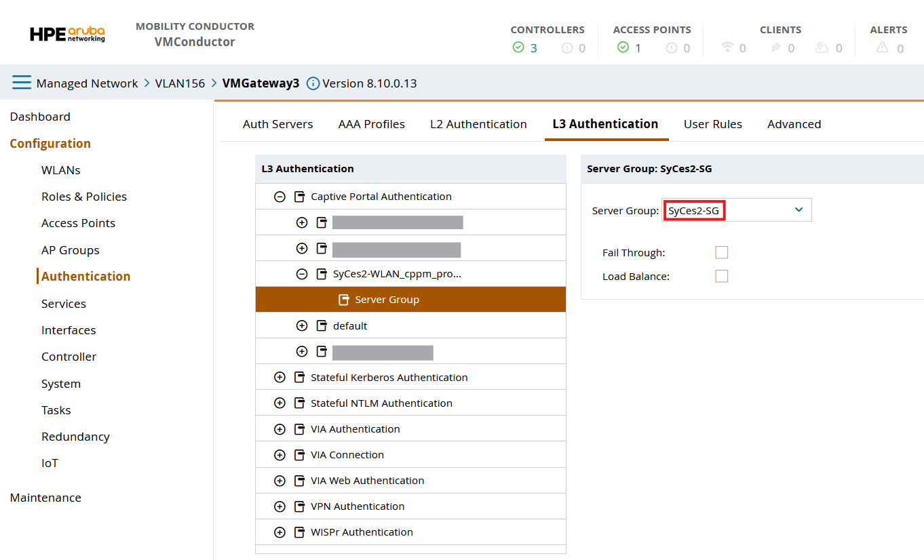Click the wireless clients Wi-Fi icon
The image size is (924, 560).
(x=727, y=47)
